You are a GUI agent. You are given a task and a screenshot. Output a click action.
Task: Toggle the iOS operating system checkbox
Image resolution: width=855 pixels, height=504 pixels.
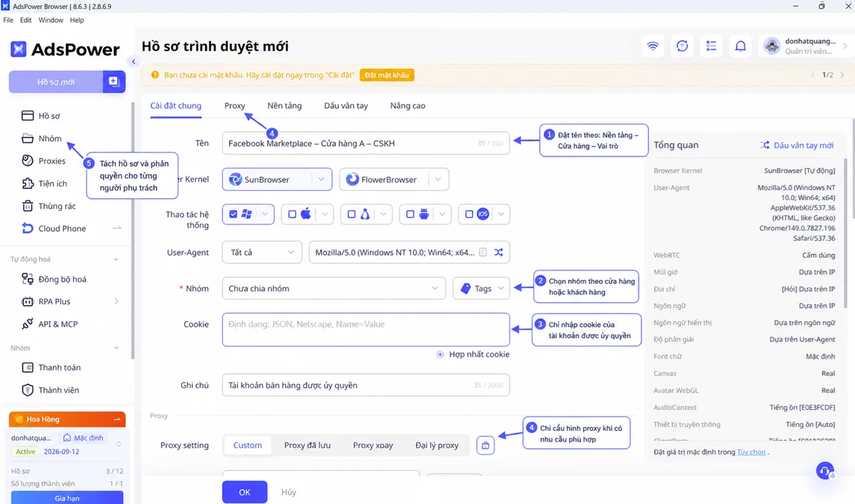point(469,214)
